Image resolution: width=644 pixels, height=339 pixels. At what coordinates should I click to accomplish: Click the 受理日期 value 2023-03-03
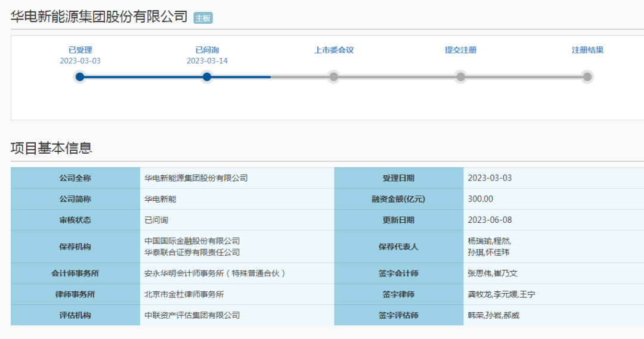[490, 178]
